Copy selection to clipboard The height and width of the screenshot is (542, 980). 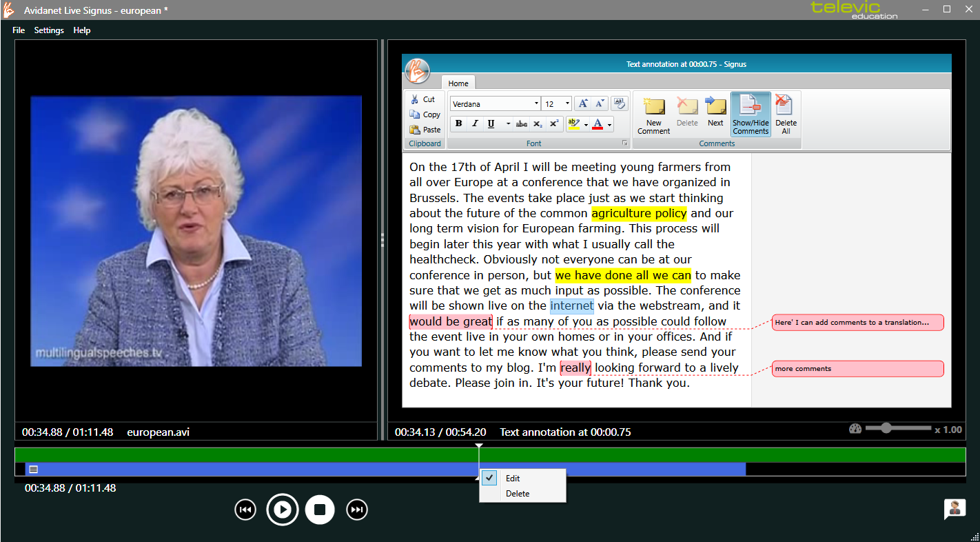tap(425, 114)
